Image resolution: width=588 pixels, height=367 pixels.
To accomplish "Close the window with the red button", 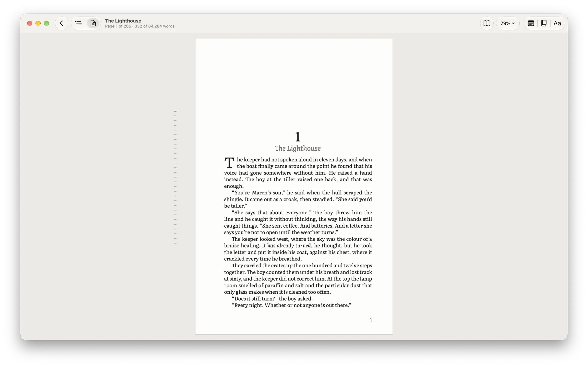I will pyautogui.click(x=30, y=23).
